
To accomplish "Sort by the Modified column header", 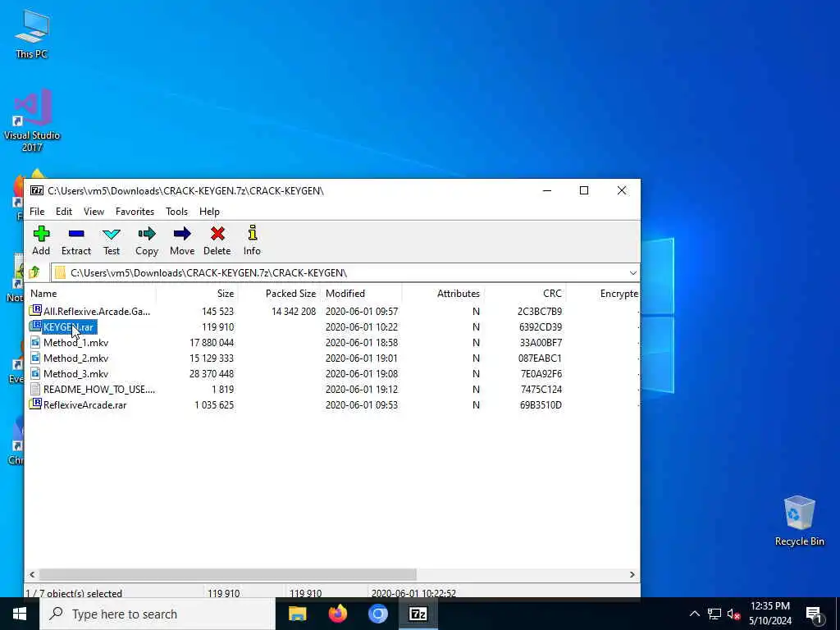I will tap(361, 294).
